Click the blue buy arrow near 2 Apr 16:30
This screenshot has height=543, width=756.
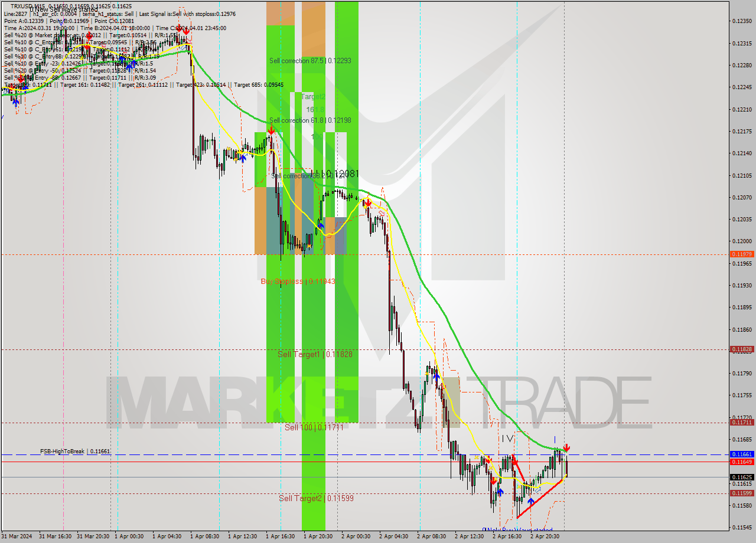tap(500, 492)
